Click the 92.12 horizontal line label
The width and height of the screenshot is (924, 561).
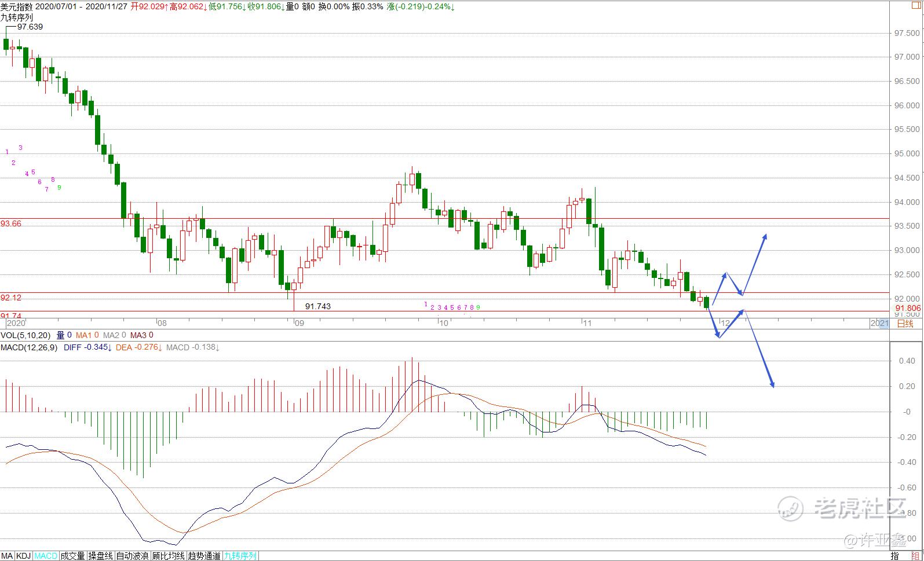click(11, 298)
